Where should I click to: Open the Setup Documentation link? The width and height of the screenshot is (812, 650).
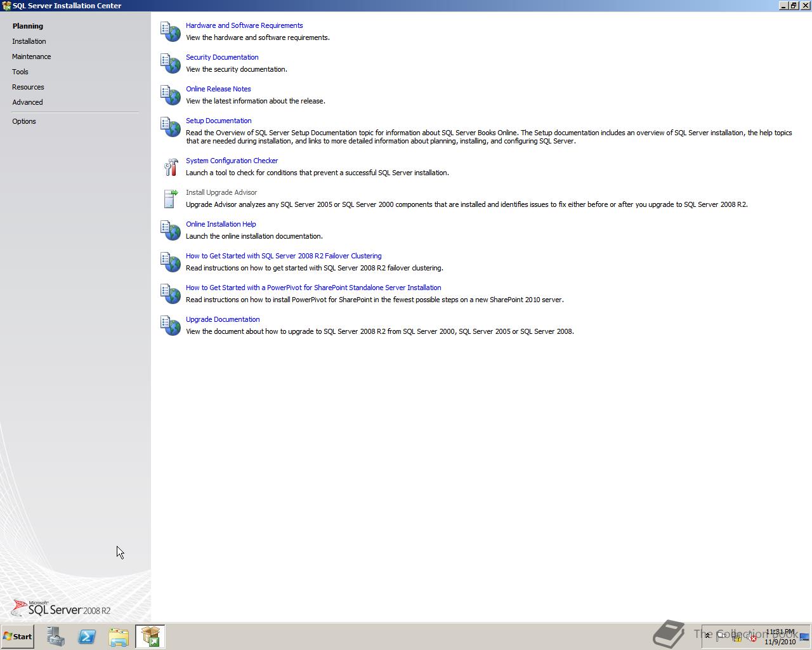[219, 121]
